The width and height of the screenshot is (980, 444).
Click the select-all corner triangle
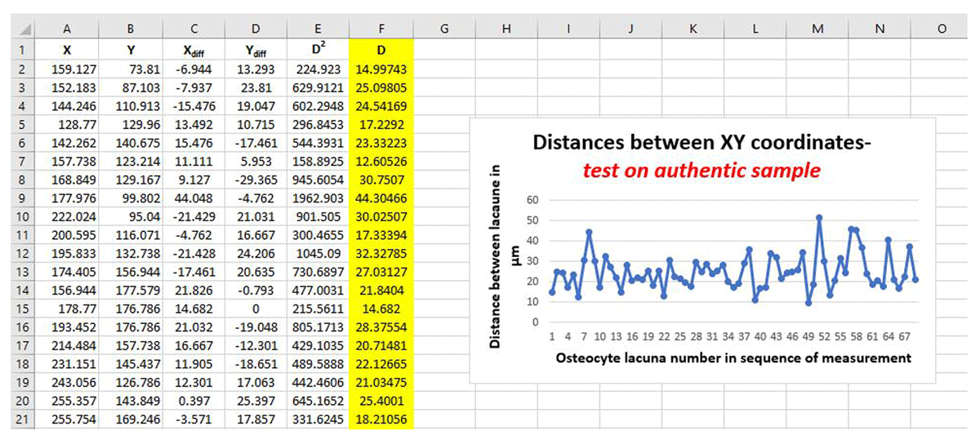[17, 29]
